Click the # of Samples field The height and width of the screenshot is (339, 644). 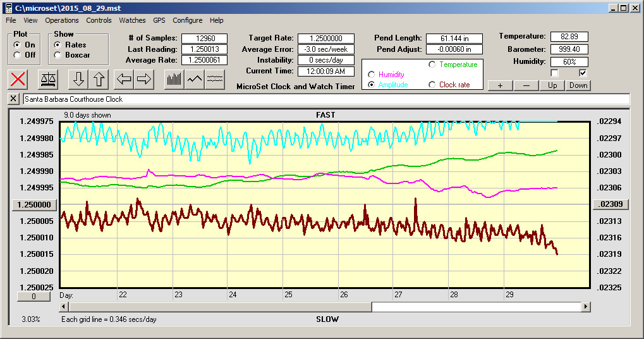(x=205, y=38)
